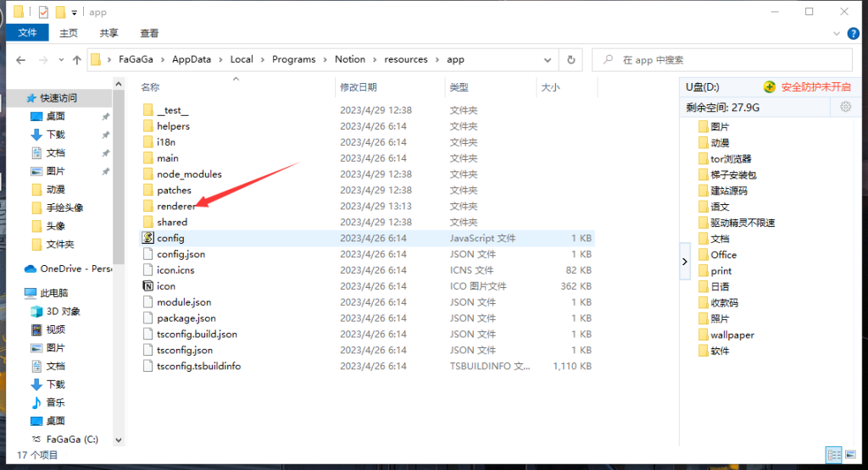
Task: Select 此电脑 in navigation pane
Action: [54, 292]
